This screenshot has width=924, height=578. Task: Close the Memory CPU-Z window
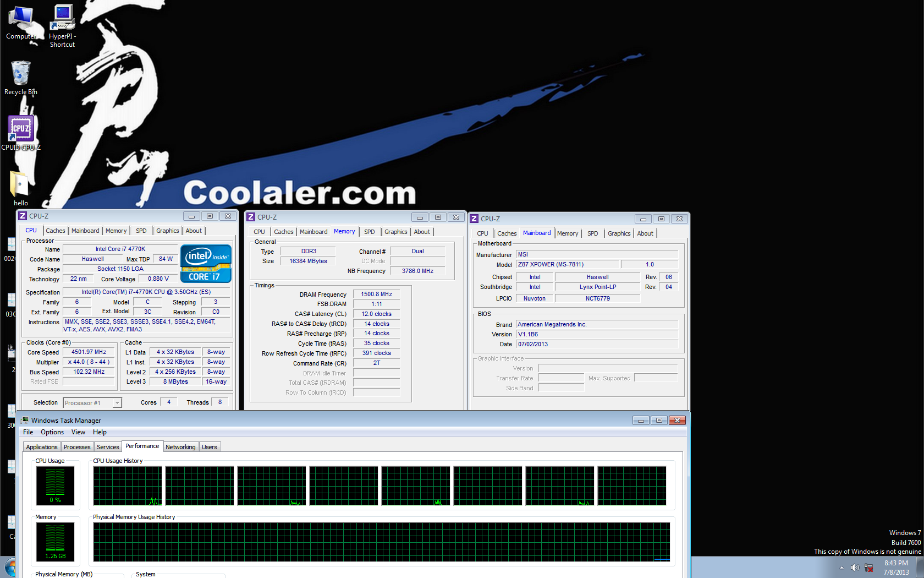click(456, 217)
